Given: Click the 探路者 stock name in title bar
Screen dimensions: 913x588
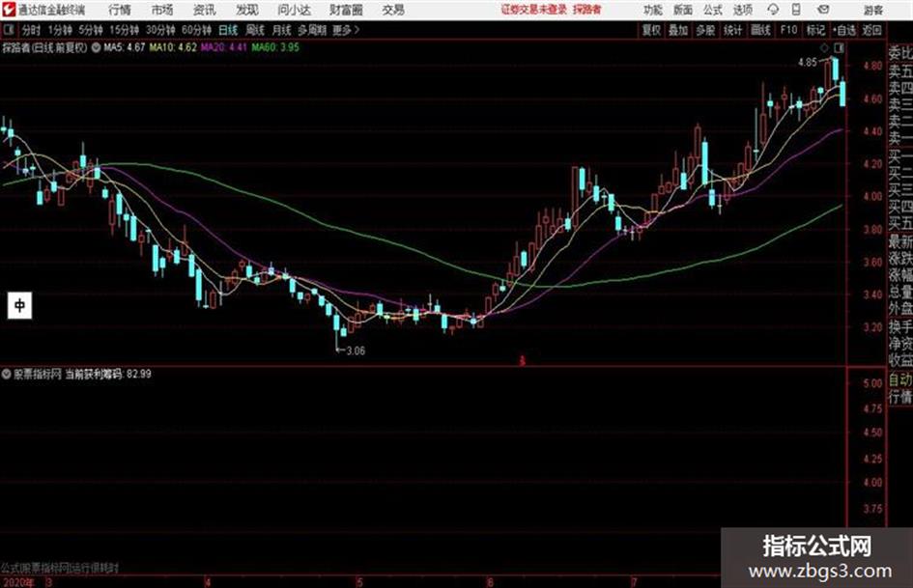Looking at the screenshot, I should click(x=587, y=10).
